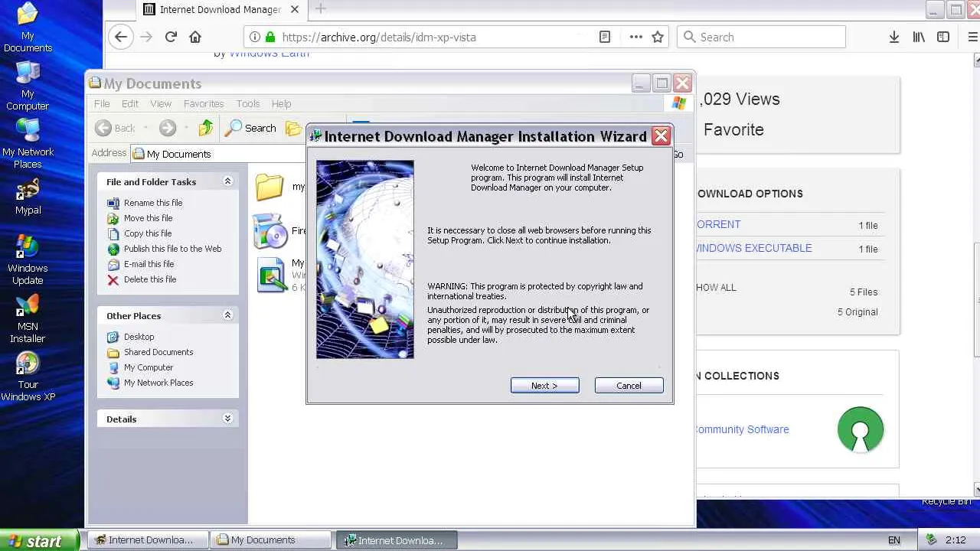
Task: Open the Tools menu in My Documents
Action: (248, 103)
